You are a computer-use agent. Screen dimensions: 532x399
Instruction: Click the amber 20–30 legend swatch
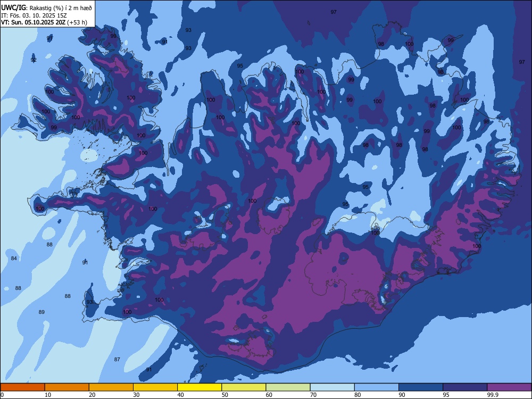[x=111, y=387]
